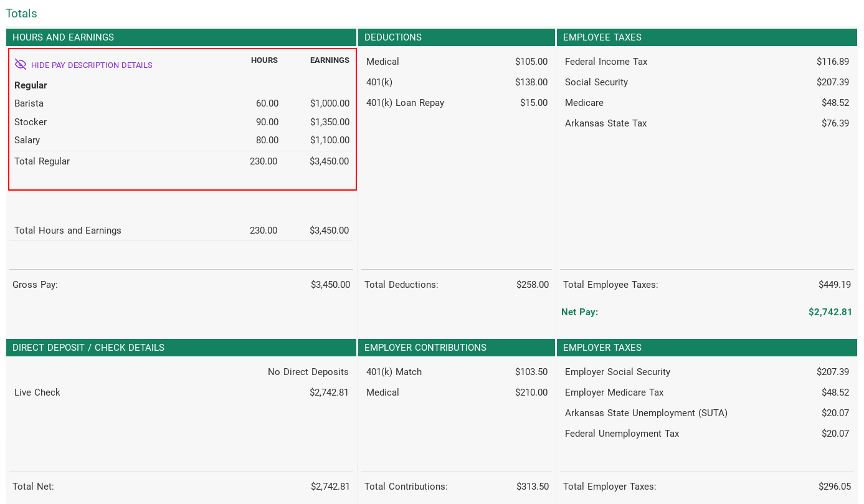The height and width of the screenshot is (504, 864).
Task: Select the Total Deductions label
Action: coord(401,285)
